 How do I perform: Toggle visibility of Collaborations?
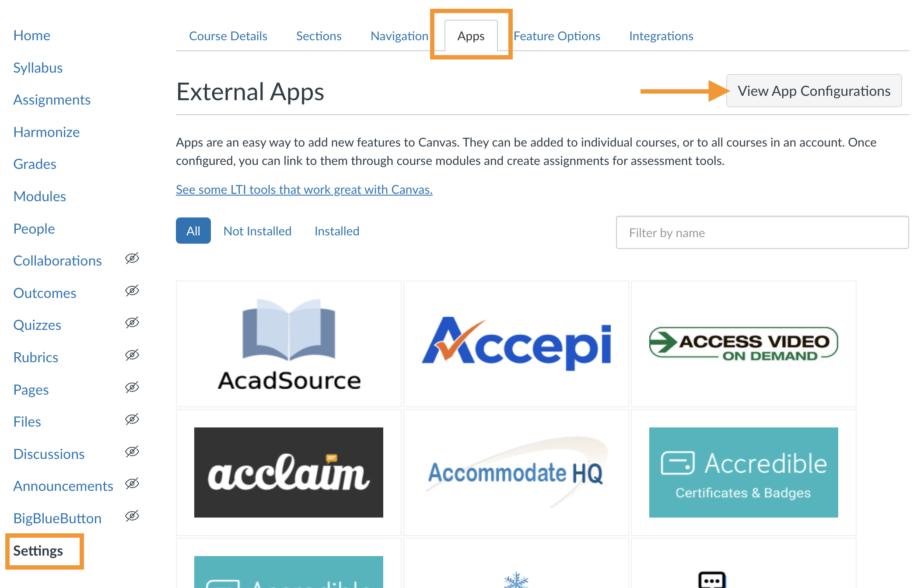pyautogui.click(x=133, y=259)
